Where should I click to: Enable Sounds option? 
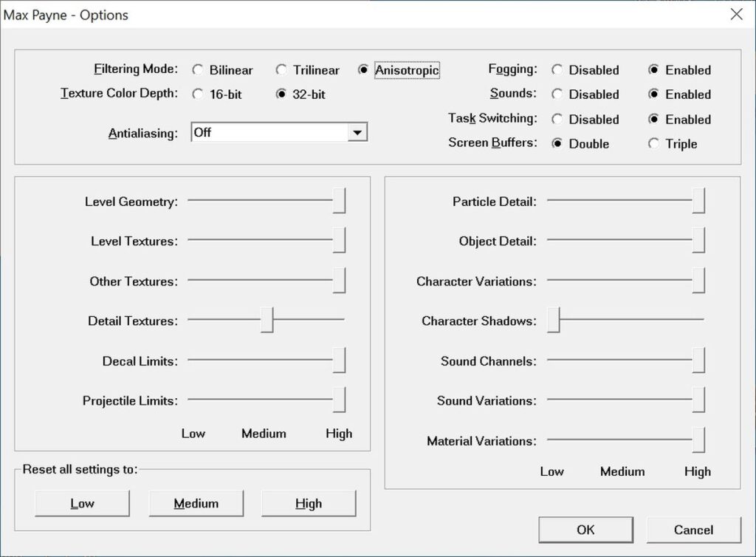point(679,94)
